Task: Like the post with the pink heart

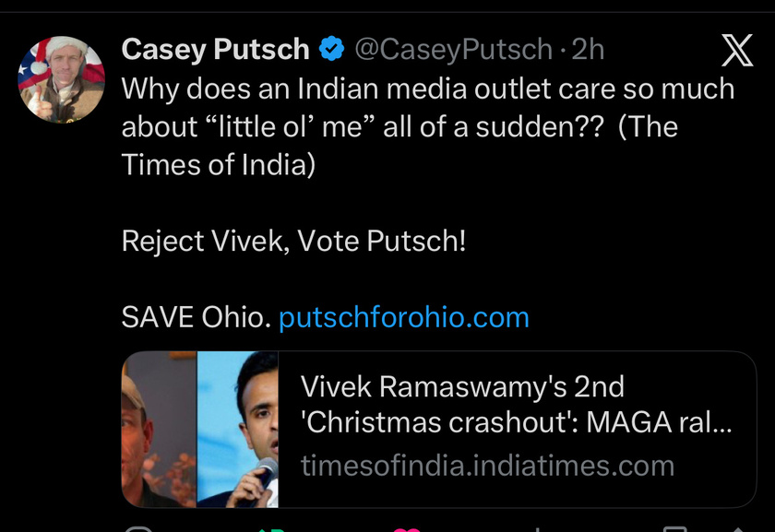Action: tap(406, 528)
